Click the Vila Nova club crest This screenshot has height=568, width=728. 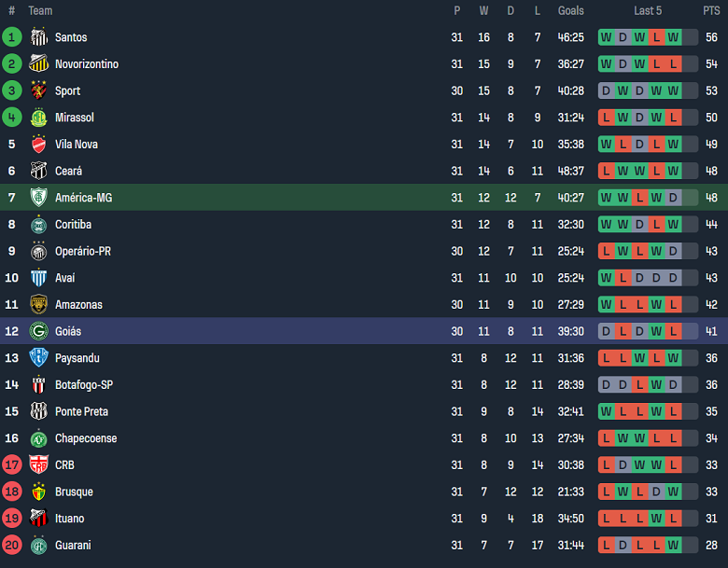pyautogui.click(x=38, y=145)
